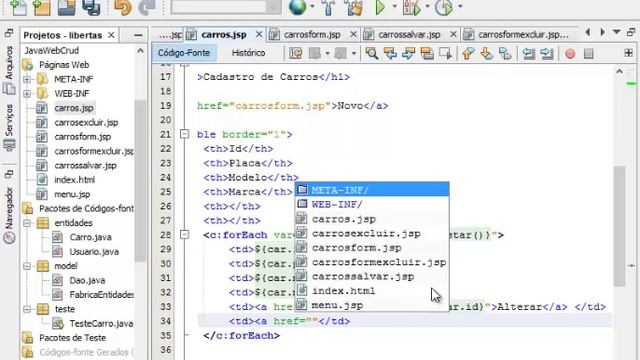Toggle Rectangular Selection icon
Viewport: 640px width, 360px height.
pos(445,53)
